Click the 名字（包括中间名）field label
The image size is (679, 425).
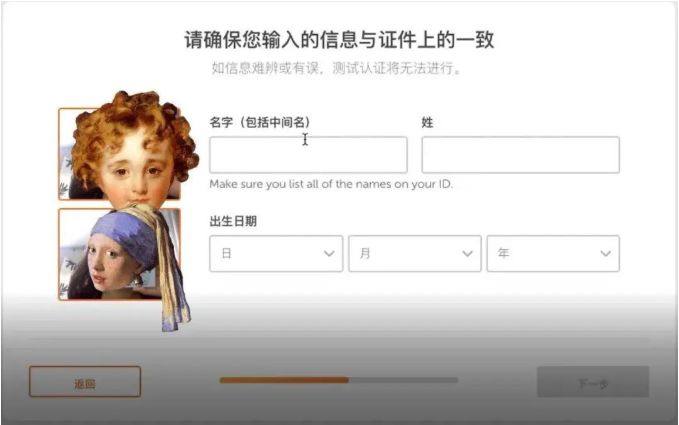point(260,123)
